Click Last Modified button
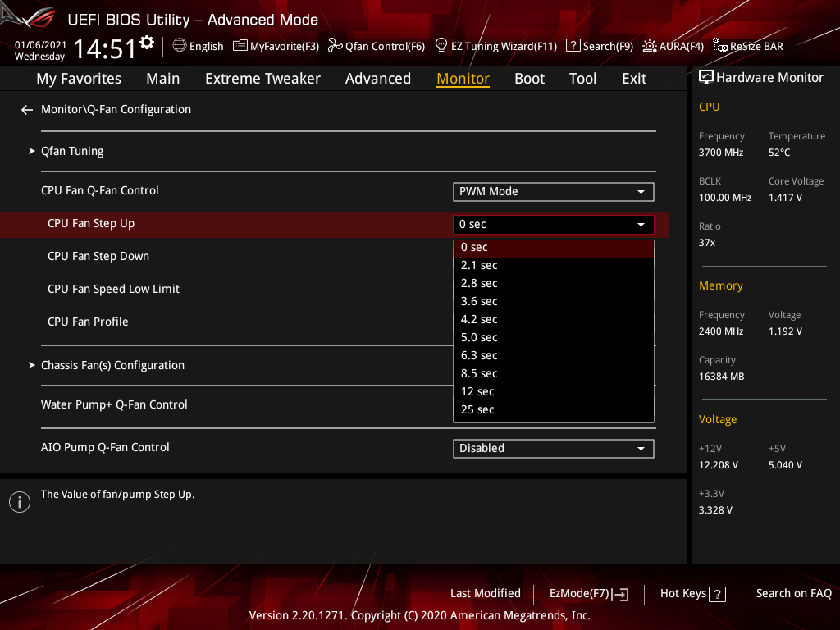Screen dimensions: 840x630 pyautogui.click(x=486, y=594)
